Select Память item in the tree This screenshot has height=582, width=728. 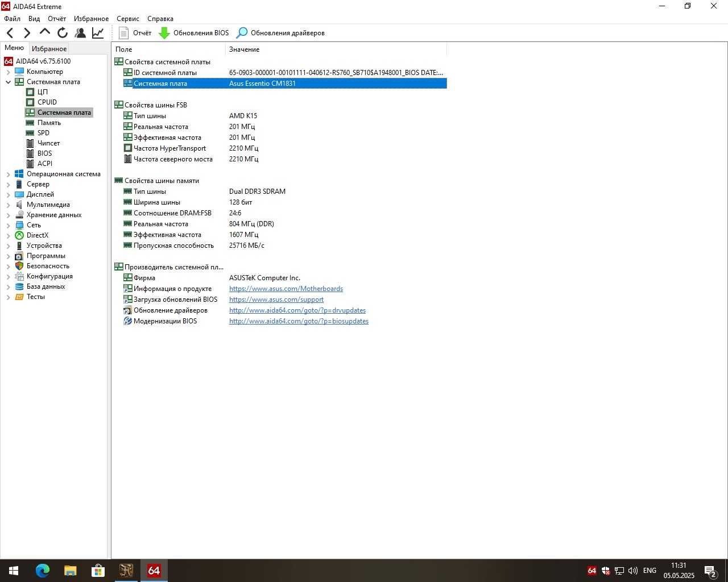coord(49,123)
